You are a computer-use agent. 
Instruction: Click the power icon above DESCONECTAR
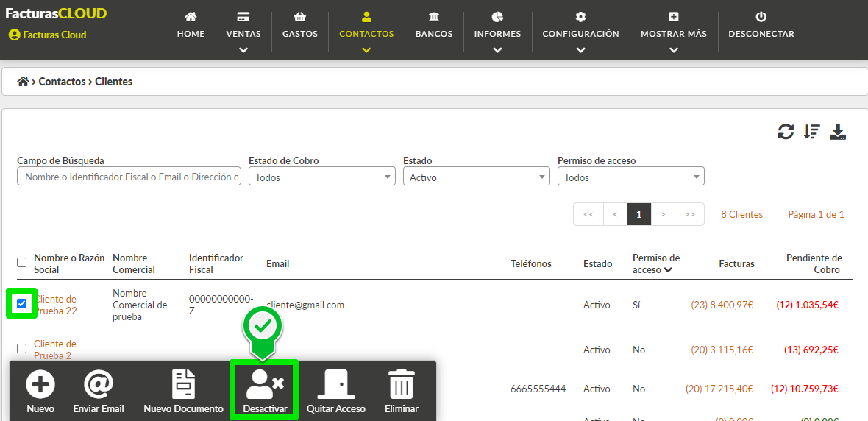761,17
